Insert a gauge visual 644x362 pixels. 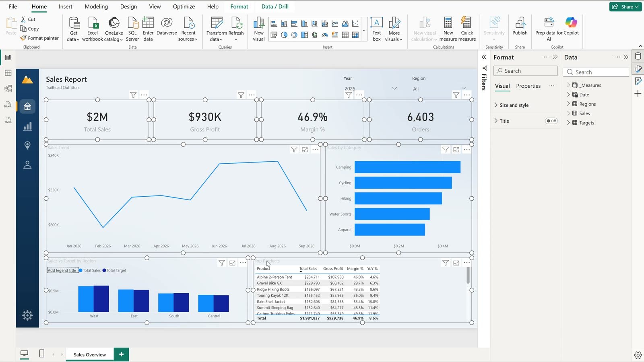coord(325,35)
